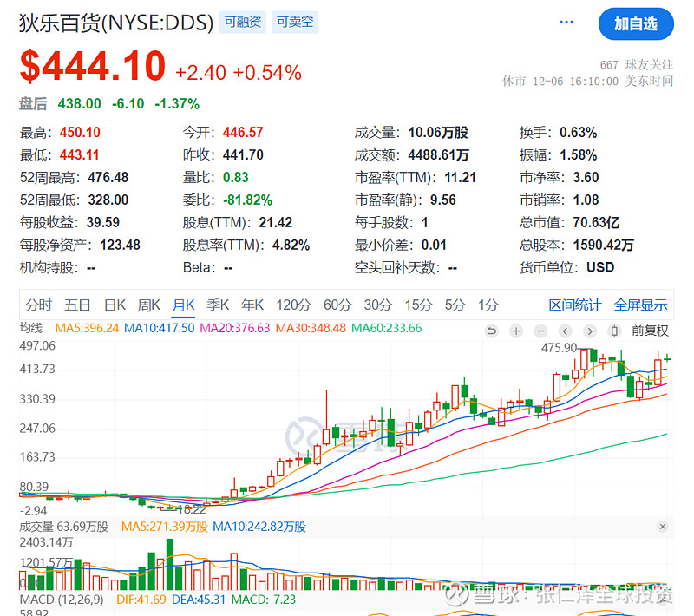Image resolution: width=694 pixels, height=616 pixels.
Task: Click the 换手 value 0.63%
Action: coord(578,133)
